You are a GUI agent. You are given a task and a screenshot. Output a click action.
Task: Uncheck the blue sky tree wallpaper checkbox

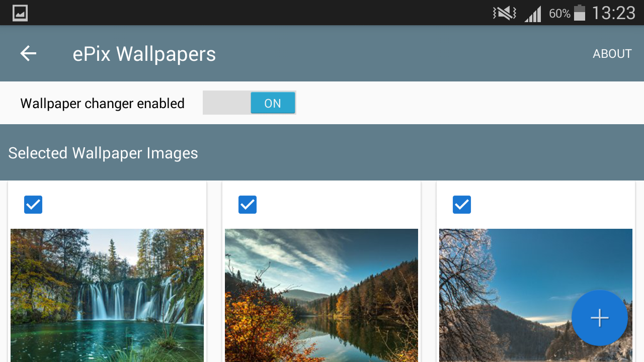pyautogui.click(x=462, y=205)
